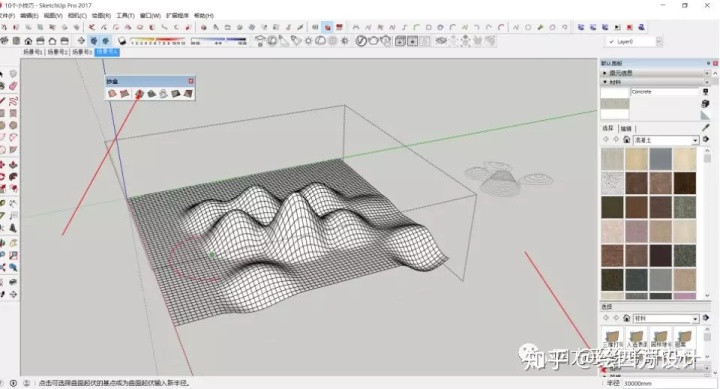The image size is (720, 389).
Task: Toggle highlighted red icon in top toolbar
Action: point(327,27)
